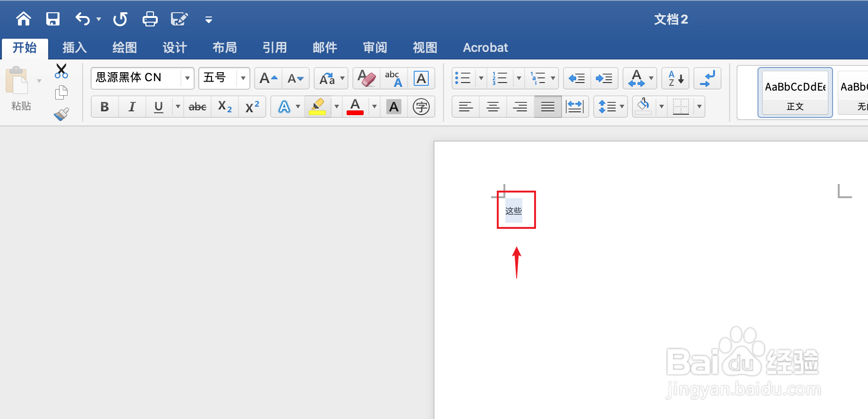This screenshot has width=868, height=419.
Task: Open Customize Quick Access Toolbar arrow
Action: (x=208, y=19)
